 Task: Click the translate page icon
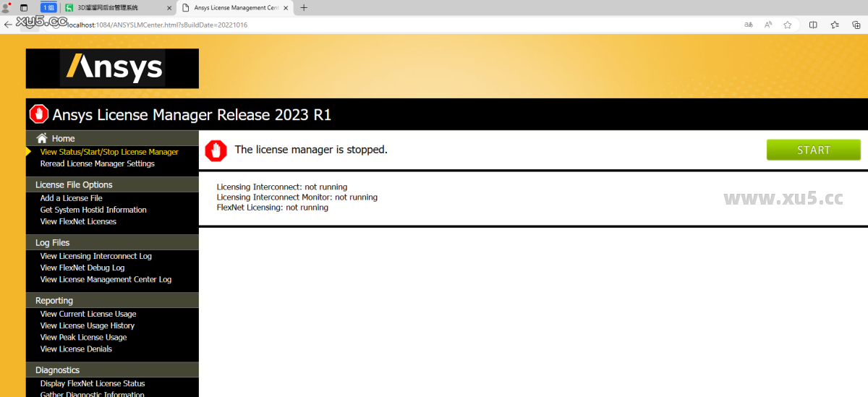pos(749,25)
